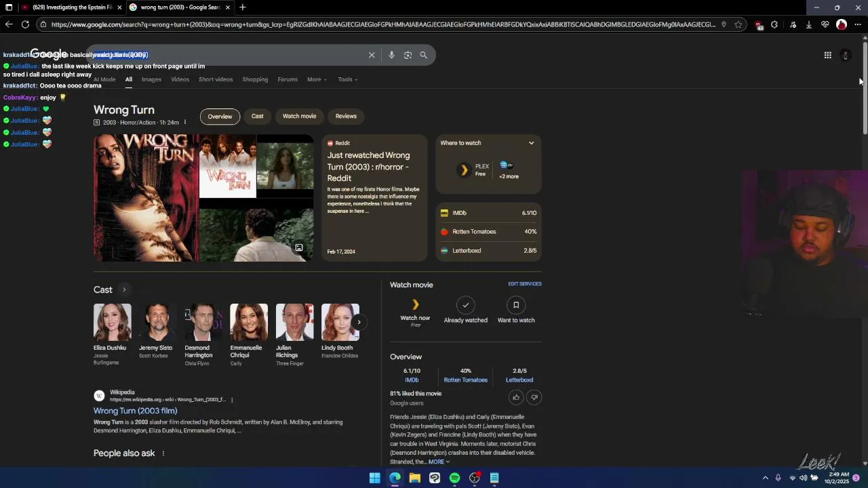This screenshot has height=488, width=868.
Task: Select the Forums search tab
Action: point(288,79)
